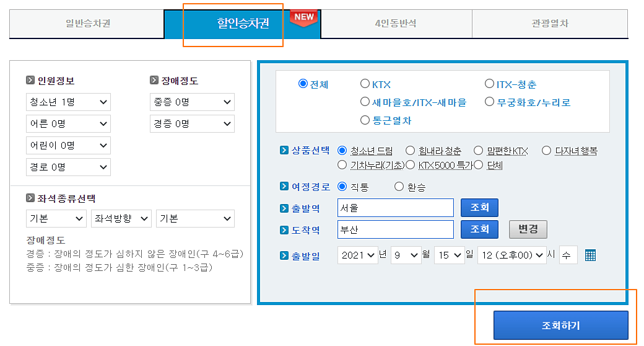This screenshot has height=346, width=644.
Task: Click the weekday field showing 수
Action: 568,255
